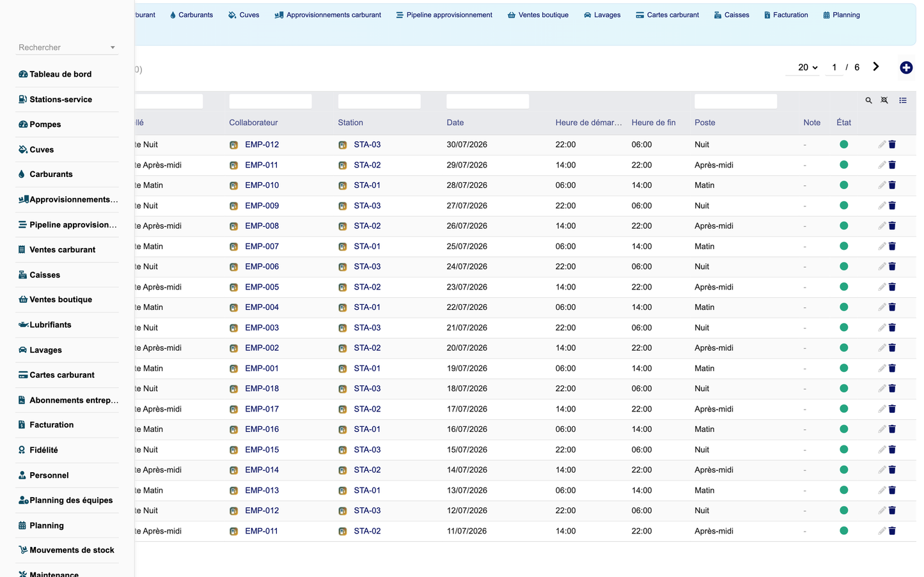Clear search filters icon

pyautogui.click(x=884, y=100)
